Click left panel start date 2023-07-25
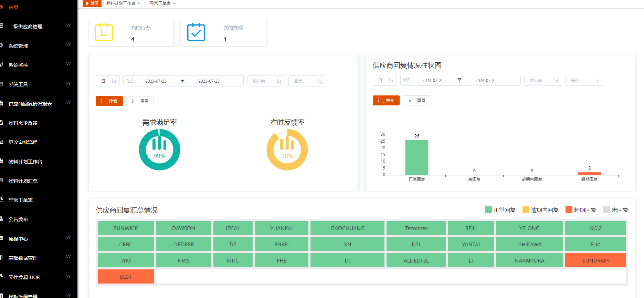This screenshot has width=644, height=298. 156,81
